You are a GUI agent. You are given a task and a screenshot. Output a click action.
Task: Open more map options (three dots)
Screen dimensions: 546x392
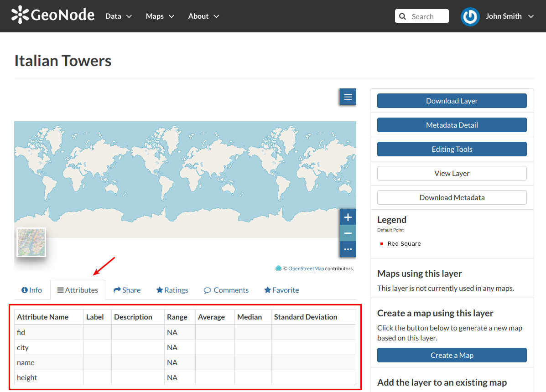[348, 249]
